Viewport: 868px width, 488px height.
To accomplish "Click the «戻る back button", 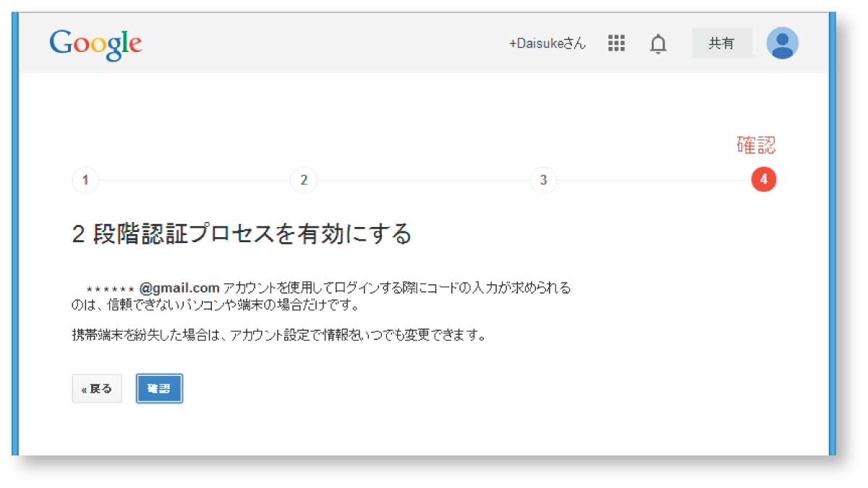I will tap(97, 389).
